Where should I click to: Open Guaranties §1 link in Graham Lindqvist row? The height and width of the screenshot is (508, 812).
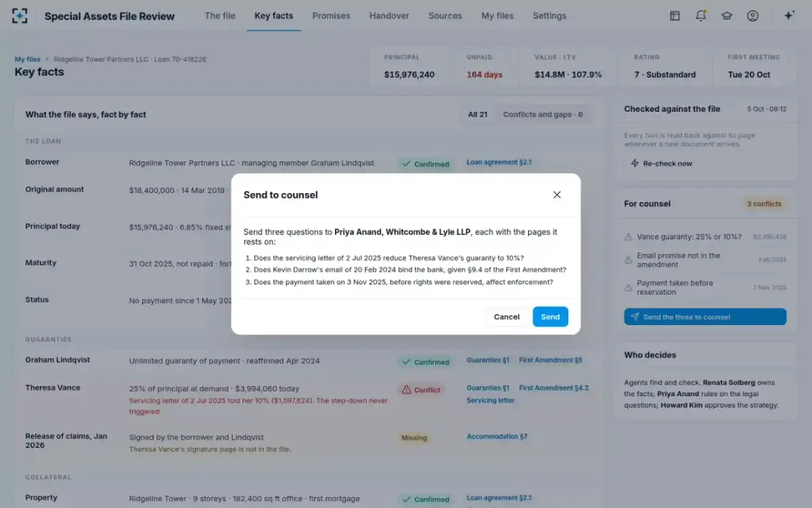[488, 360]
